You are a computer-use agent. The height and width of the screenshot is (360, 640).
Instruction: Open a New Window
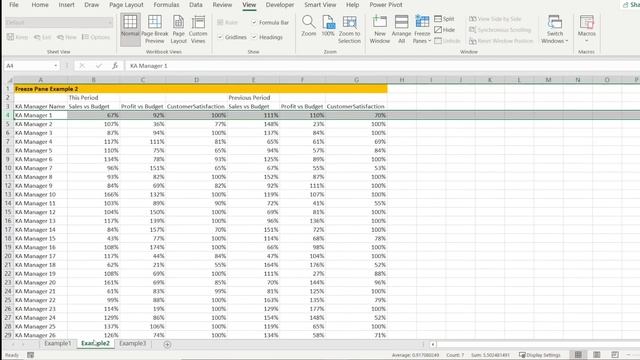[380, 29]
